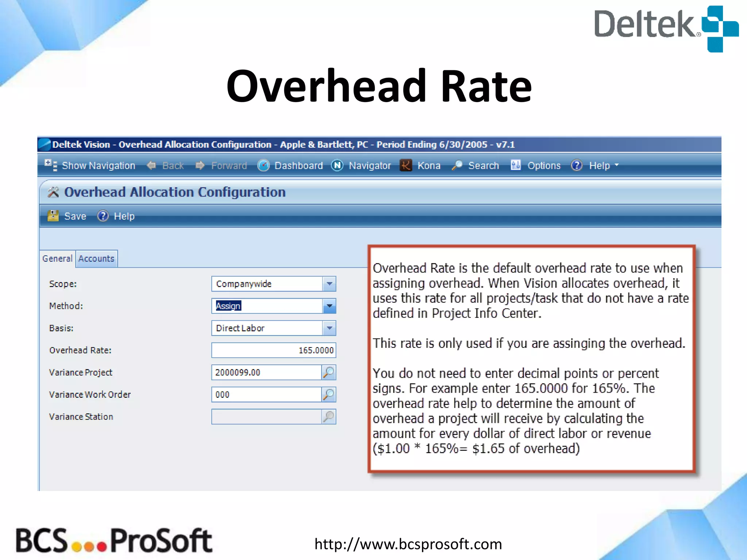Click the Variance Project input field

point(267,372)
